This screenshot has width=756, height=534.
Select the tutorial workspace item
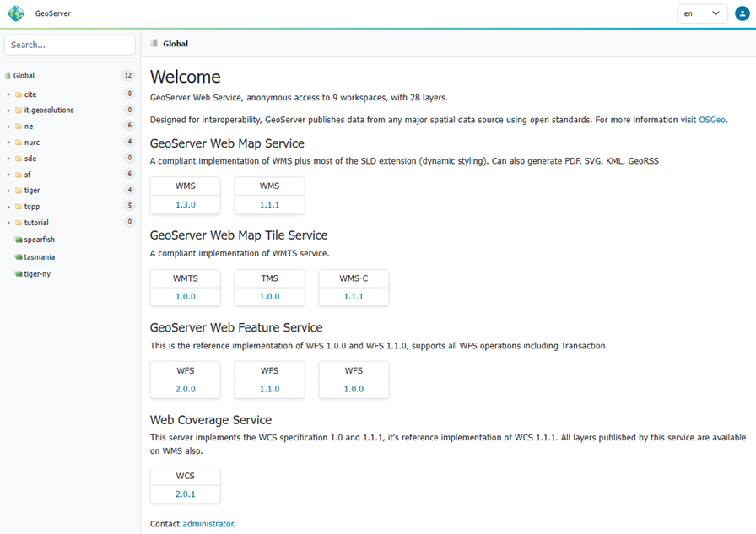[x=36, y=223]
